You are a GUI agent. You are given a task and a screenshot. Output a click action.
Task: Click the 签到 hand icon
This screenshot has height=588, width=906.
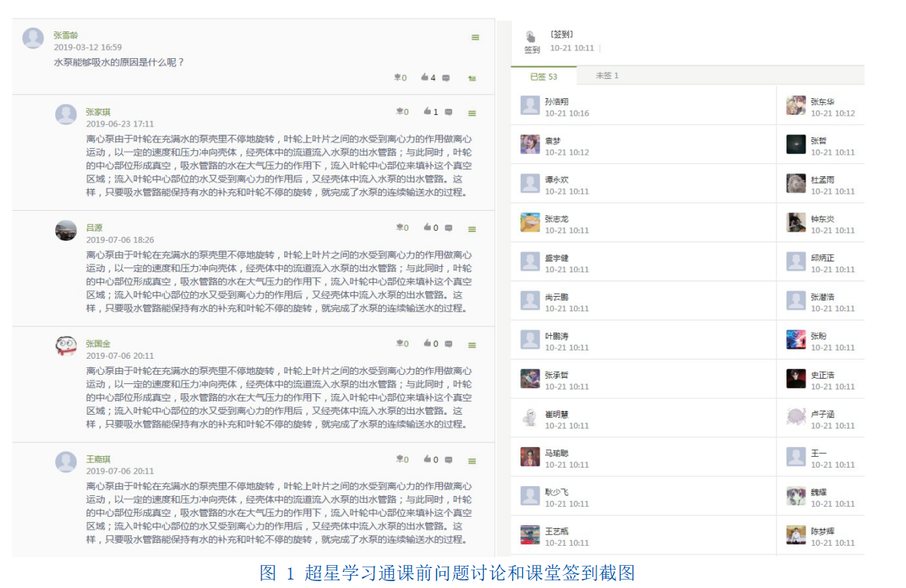[530, 36]
